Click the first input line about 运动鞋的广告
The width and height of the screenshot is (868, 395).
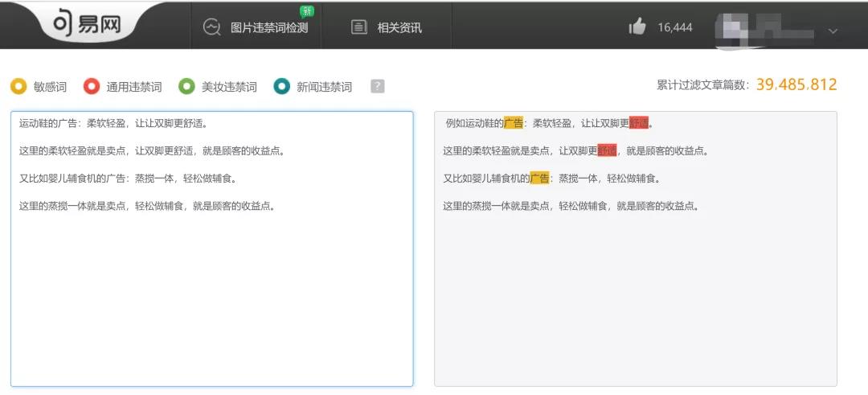coord(115,123)
